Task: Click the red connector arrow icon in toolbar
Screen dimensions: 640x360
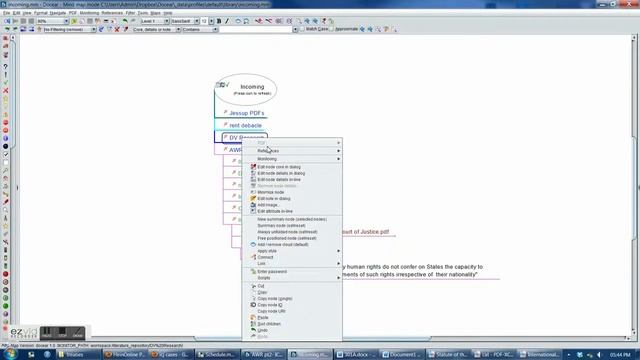Action: 259,21
